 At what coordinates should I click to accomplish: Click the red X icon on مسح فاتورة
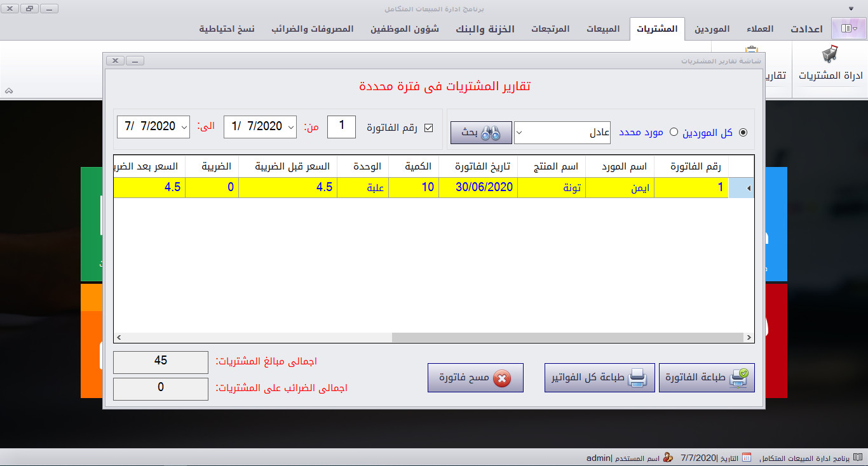point(501,377)
